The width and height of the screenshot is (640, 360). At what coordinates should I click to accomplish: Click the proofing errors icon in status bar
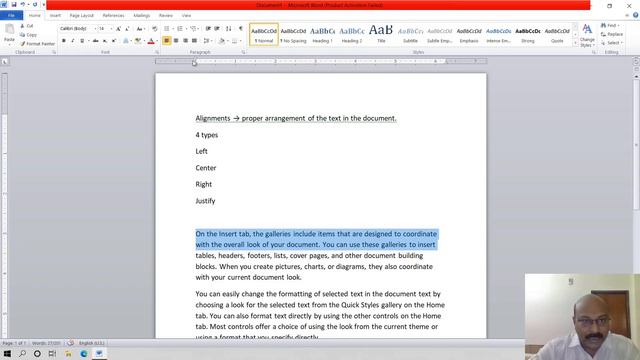[x=71, y=343]
